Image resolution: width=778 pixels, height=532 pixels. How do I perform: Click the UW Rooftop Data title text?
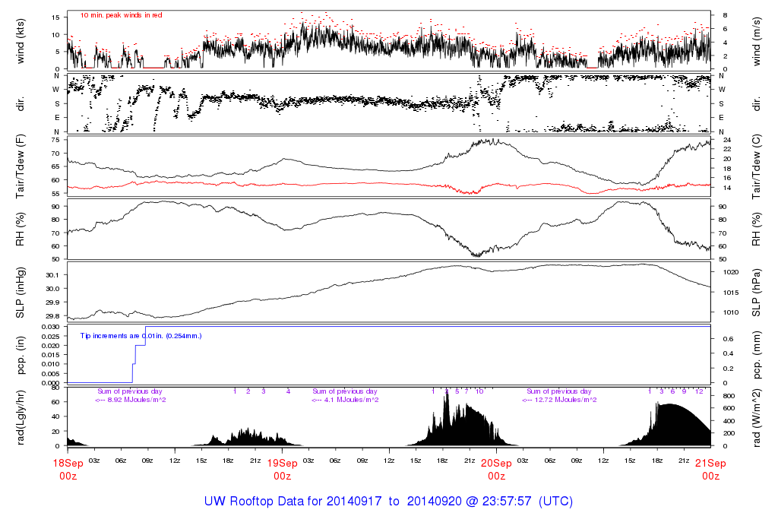pos(388,502)
